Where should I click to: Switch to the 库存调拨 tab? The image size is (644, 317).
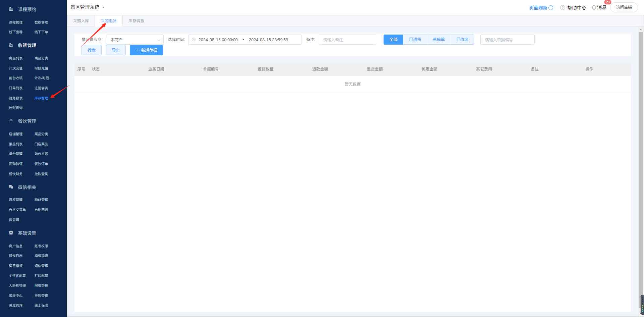pos(136,21)
